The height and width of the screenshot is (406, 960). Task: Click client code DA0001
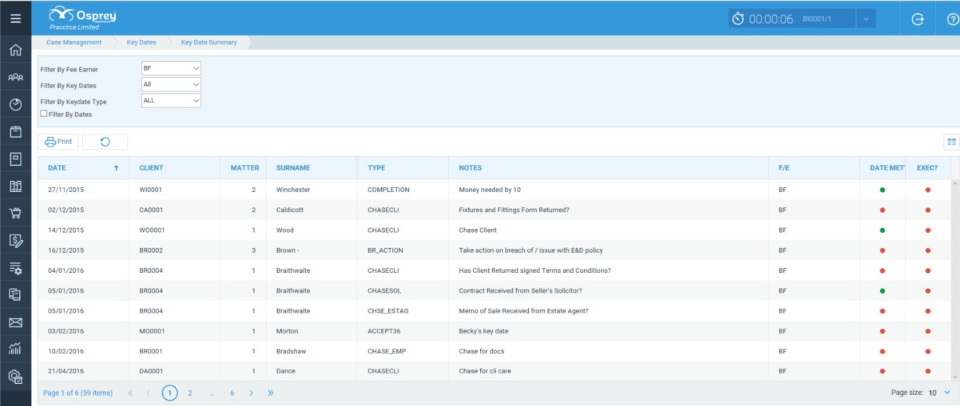point(151,371)
